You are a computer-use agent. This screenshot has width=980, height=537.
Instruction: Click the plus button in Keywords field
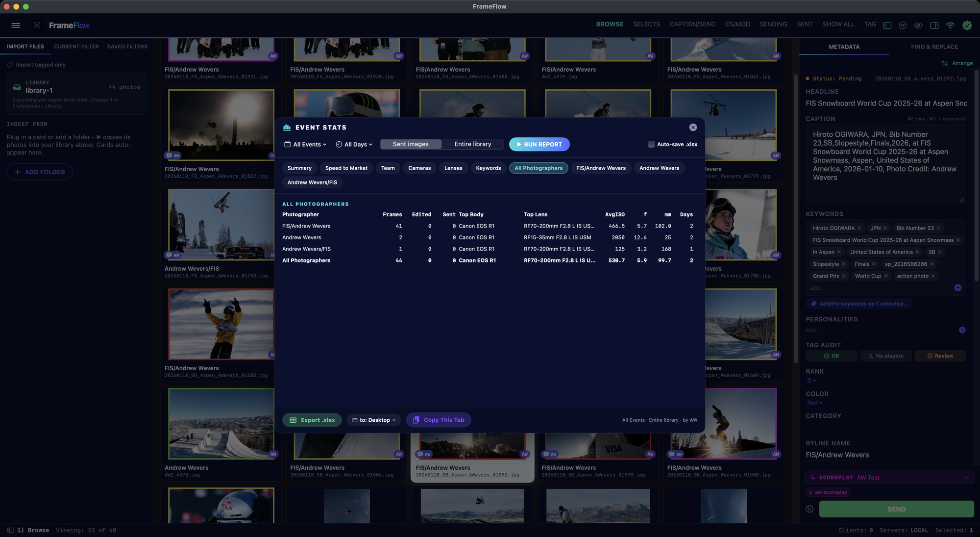(958, 288)
